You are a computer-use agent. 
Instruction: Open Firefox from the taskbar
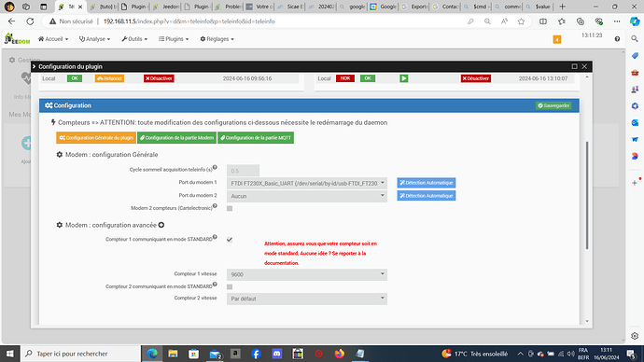339,354
